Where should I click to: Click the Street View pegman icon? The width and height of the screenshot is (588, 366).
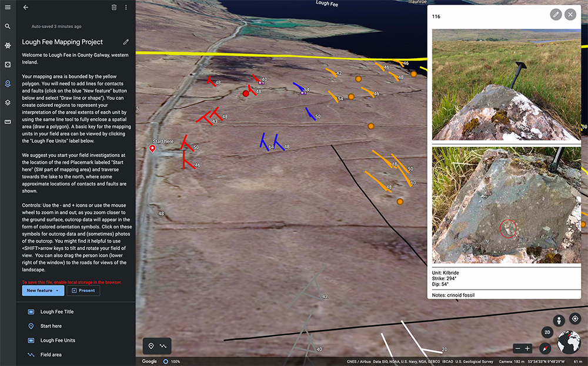coord(558,319)
